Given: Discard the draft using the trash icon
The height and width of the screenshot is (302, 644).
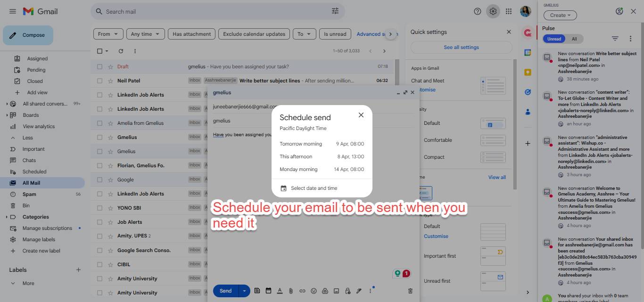Looking at the screenshot, I should (410, 291).
